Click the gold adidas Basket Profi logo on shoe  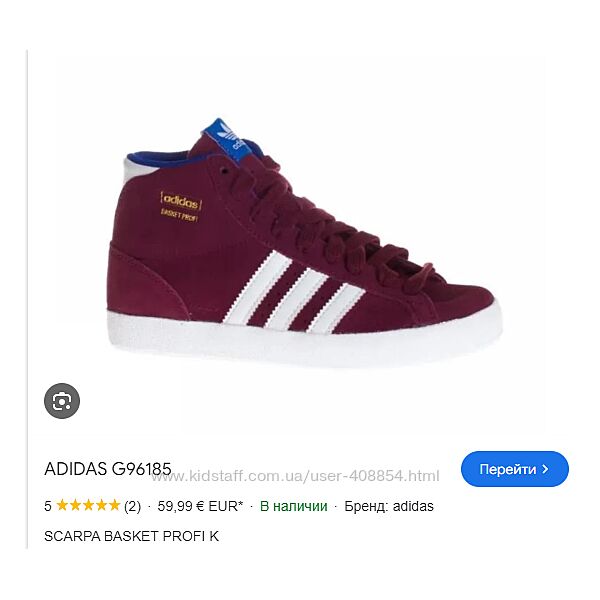coord(181,207)
